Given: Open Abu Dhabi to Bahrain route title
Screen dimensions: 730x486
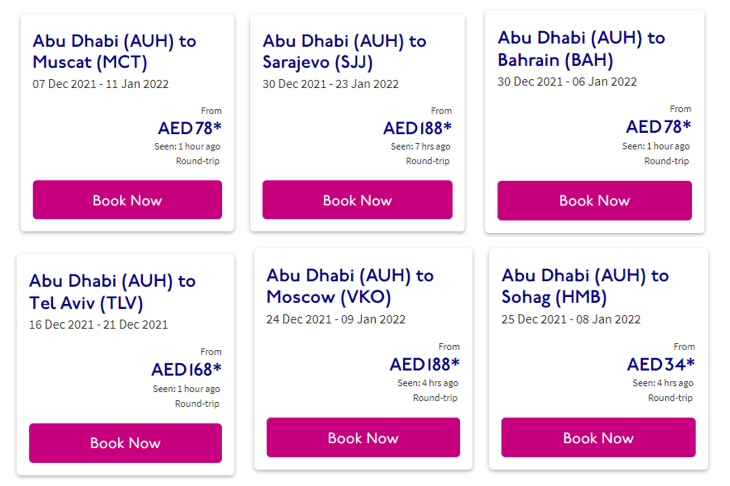Looking at the screenshot, I should (x=581, y=48).
